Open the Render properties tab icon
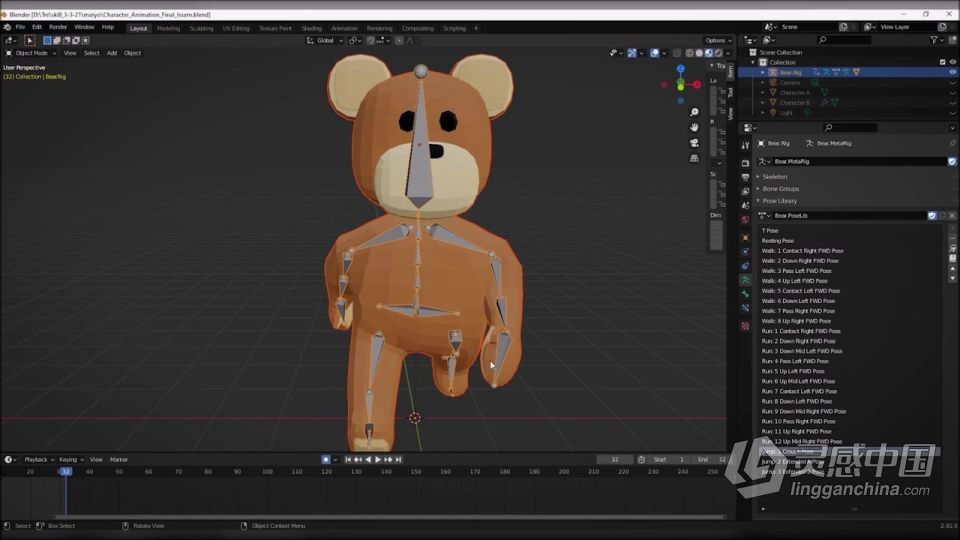 [745, 163]
